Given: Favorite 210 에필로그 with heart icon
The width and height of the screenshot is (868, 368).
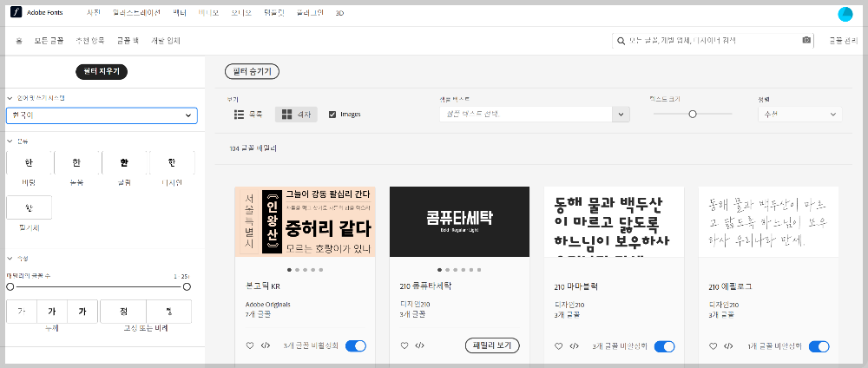Looking at the screenshot, I should pyautogui.click(x=713, y=345).
